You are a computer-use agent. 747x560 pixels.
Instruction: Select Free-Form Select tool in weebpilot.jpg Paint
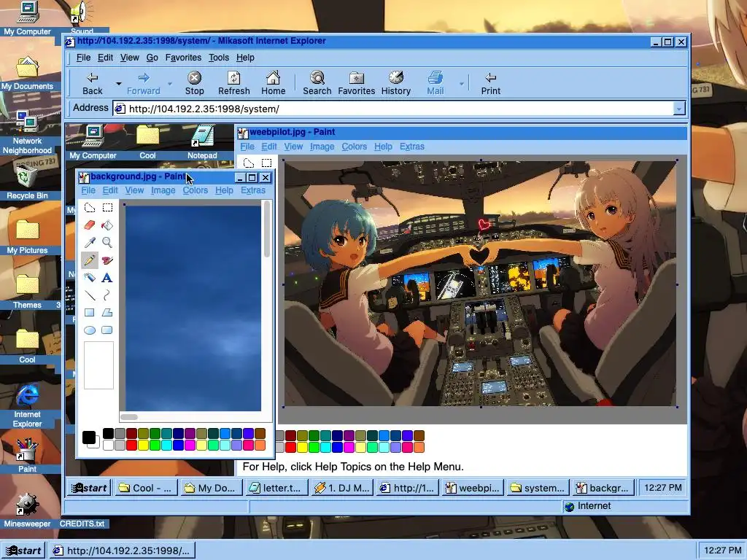point(249,163)
